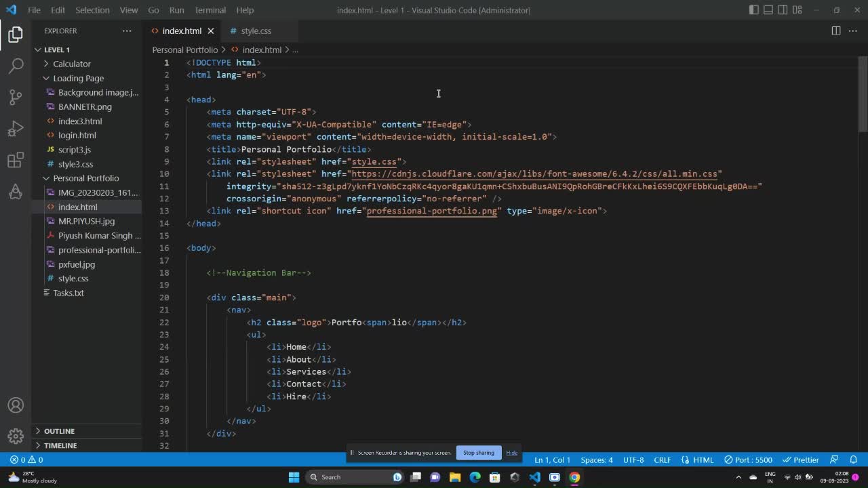Toggle the Primary Side Bar layout button
This screenshot has height=488, width=868.
click(x=754, y=10)
